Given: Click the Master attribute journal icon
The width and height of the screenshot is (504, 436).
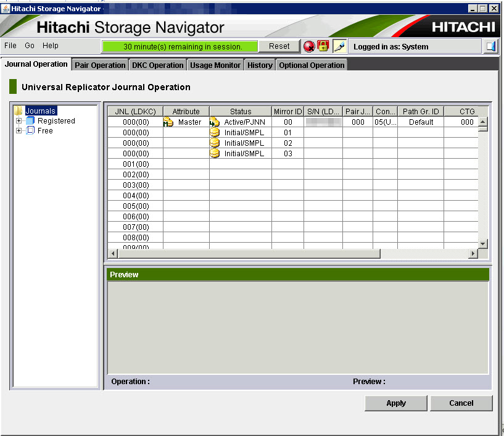Looking at the screenshot, I should pyautogui.click(x=168, y=122).
